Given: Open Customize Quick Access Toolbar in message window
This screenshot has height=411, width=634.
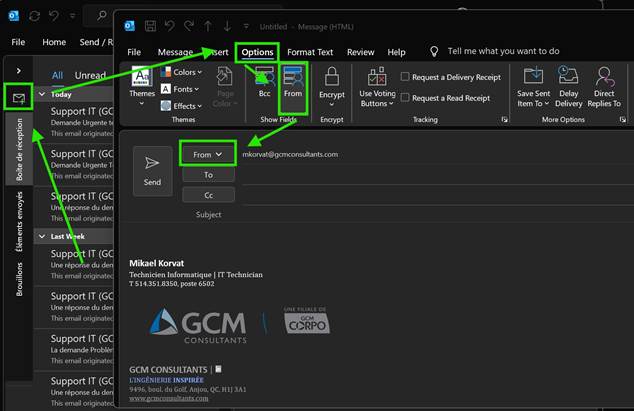Looking at the screenshot, I should [246, 27].
